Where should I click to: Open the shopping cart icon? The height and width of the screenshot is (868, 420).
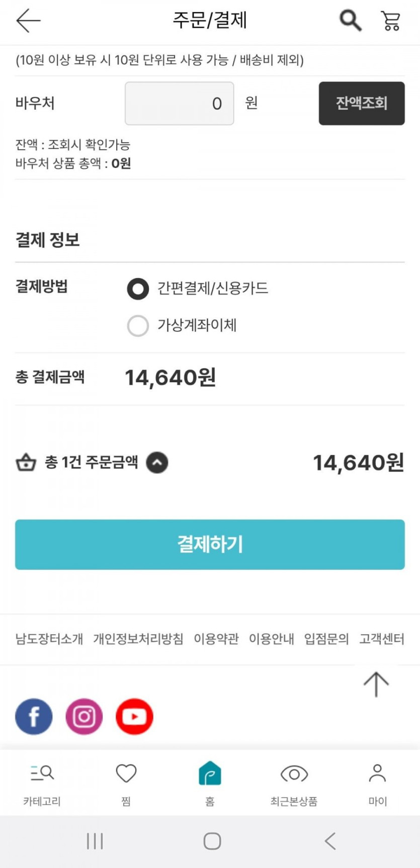[x=390, y=21]
